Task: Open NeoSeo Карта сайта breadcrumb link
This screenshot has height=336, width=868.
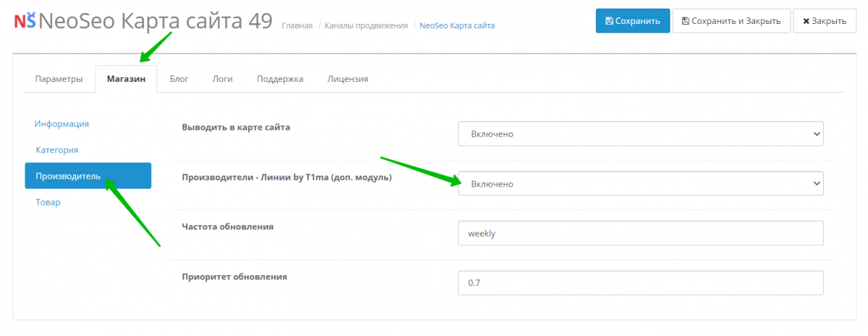Action: point(457,25)
